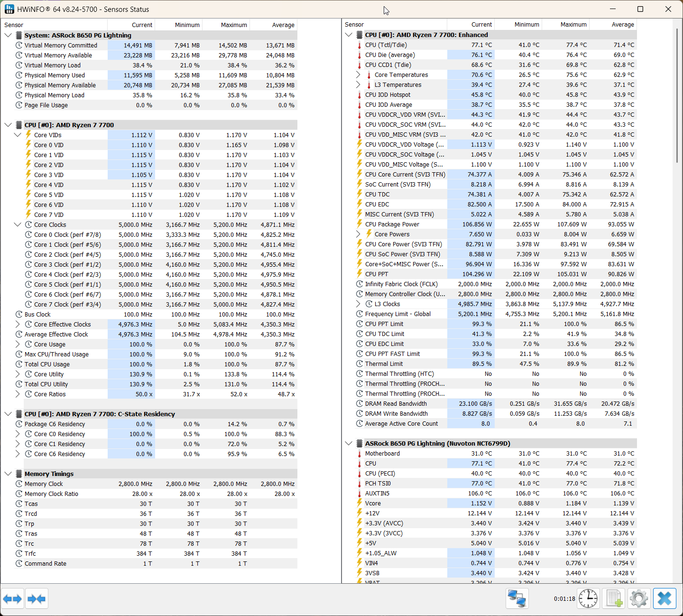
Task: Click left panel Current column header
Action: click(131, 25)
